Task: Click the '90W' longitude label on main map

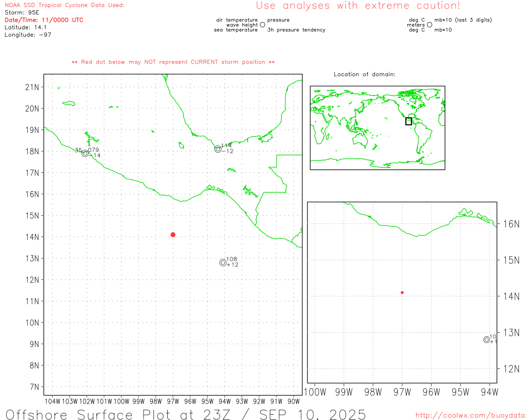Action: click(x=294, y=402)
